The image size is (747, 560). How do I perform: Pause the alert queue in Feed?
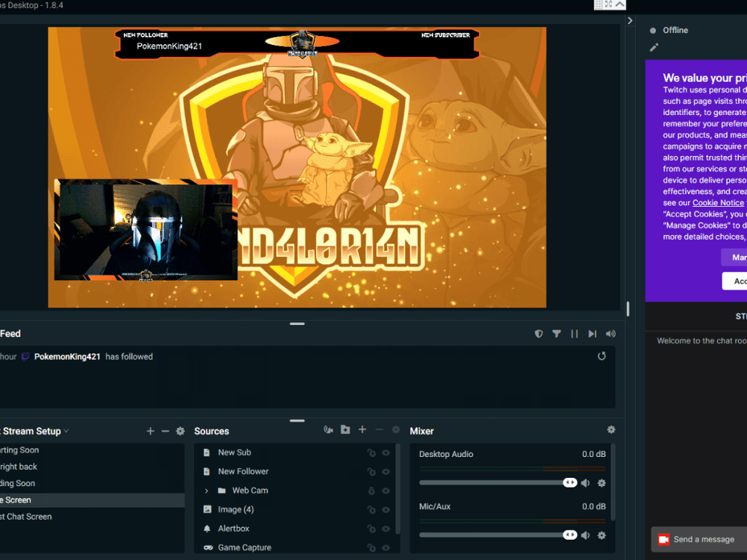(574, 334)
